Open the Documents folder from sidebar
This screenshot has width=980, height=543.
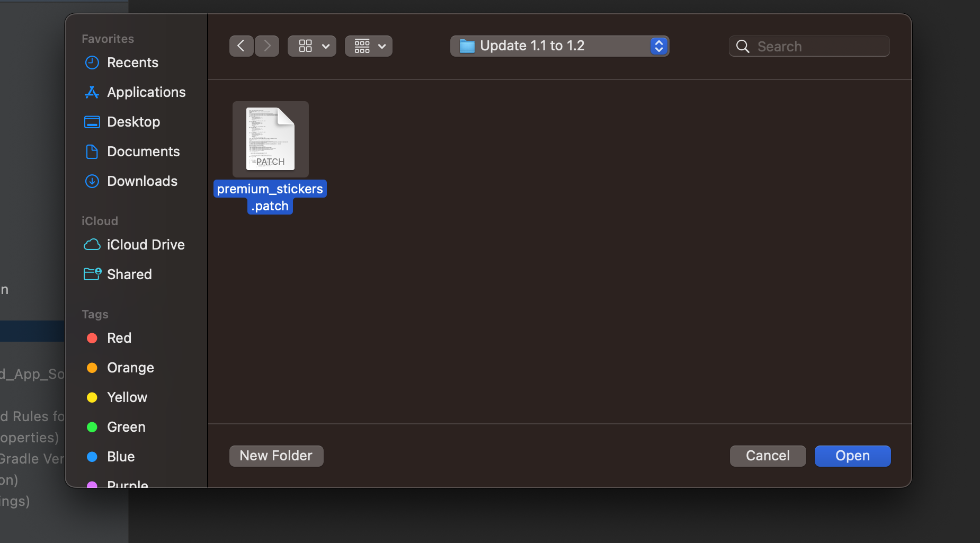pyautogui.click(x=143, y=152)
